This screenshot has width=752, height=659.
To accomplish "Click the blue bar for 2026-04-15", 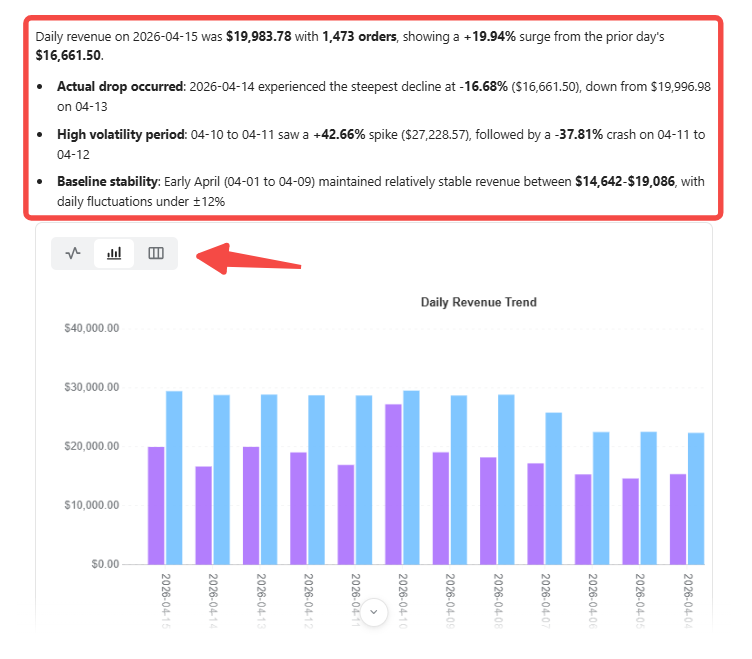I will 174,477.
